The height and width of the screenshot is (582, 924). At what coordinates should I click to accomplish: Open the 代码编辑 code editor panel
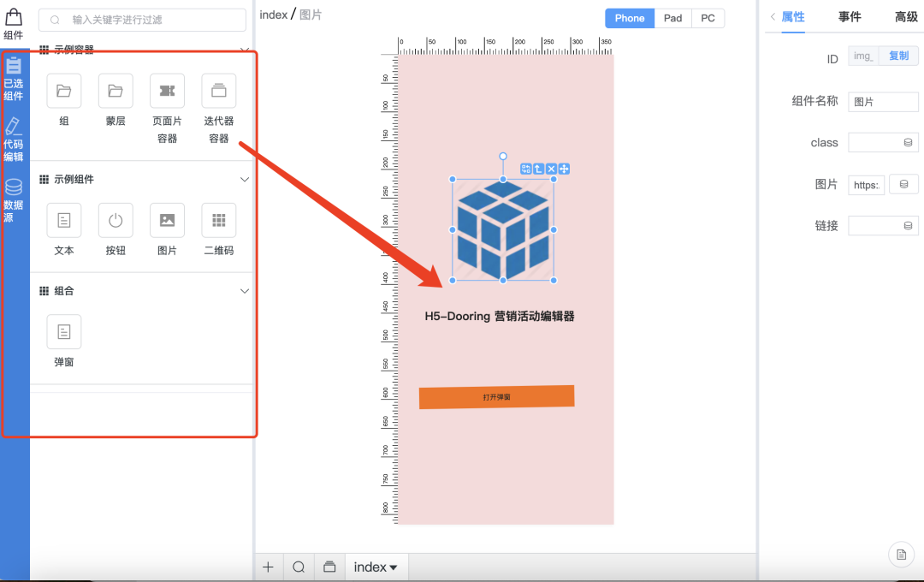[x=14, y=140]
